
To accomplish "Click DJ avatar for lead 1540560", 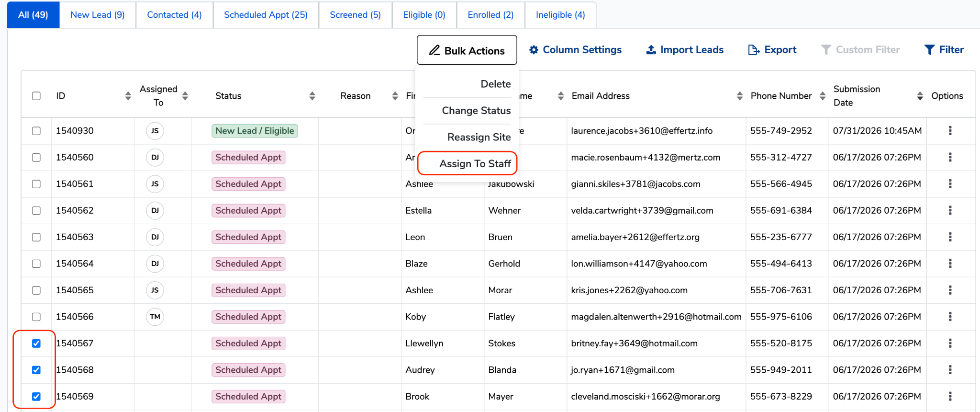I will click(x=155, y=157).
